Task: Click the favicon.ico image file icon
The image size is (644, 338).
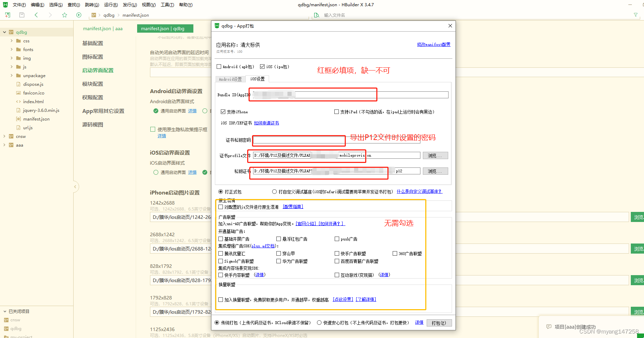Action: point(18,93)
